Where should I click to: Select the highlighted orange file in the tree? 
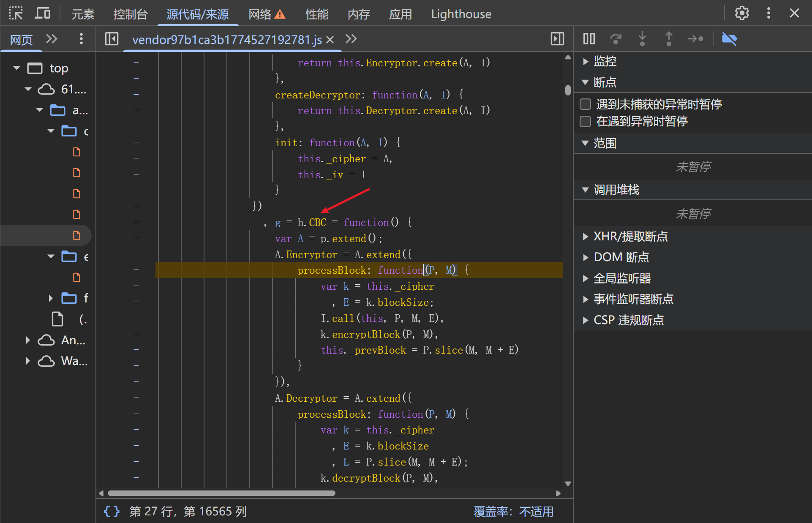click(76, 236)
